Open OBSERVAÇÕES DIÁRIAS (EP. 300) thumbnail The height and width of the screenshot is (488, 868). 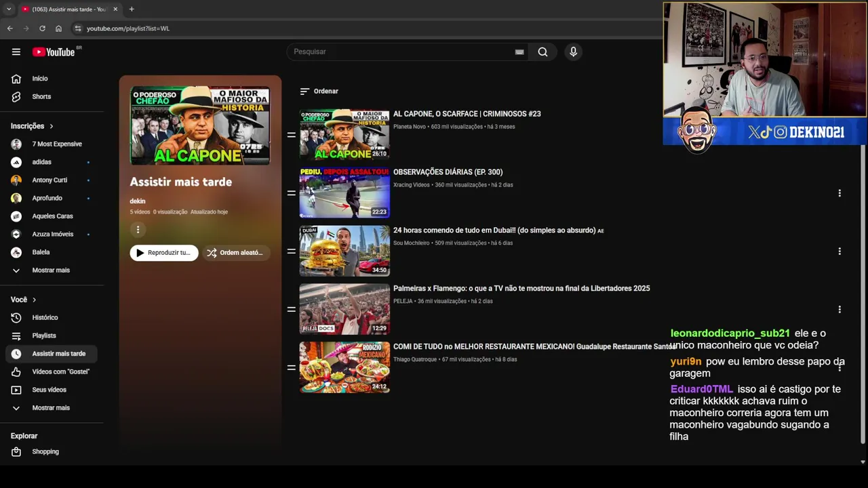tap(344, 193)
